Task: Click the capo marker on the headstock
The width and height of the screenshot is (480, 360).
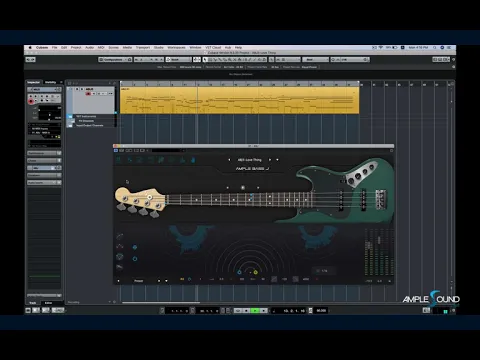Action: click(x=150, y=197)
